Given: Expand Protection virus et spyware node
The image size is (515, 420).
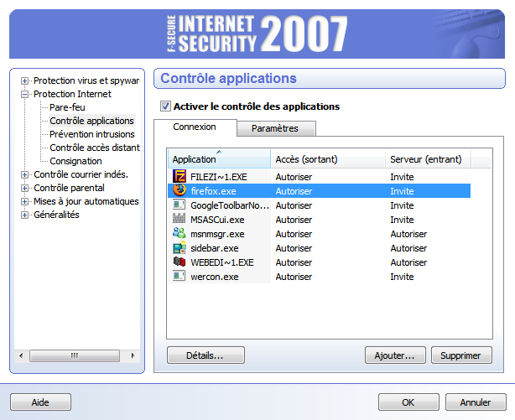Looking at the screenshot, I should [x=24, y=80].
